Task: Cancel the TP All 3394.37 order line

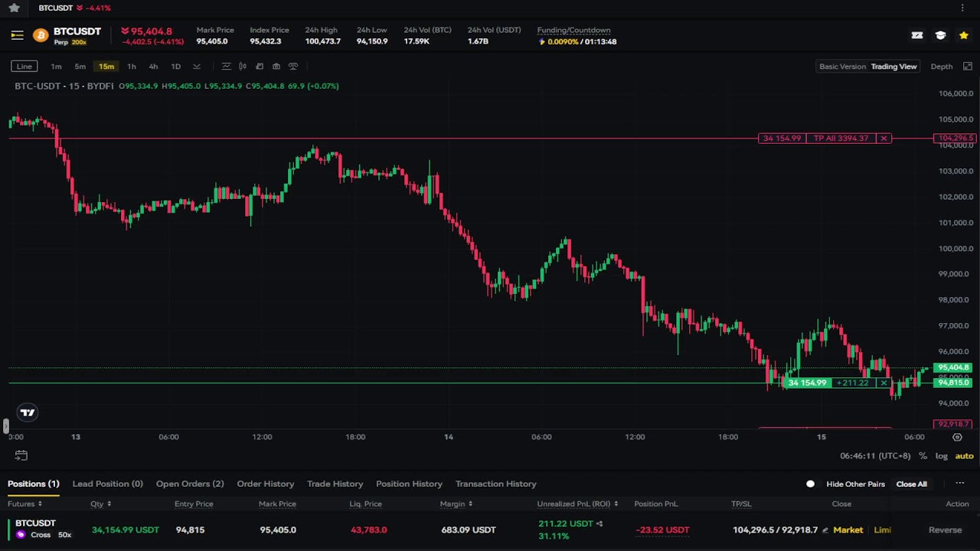Action: tap(884, 139)
